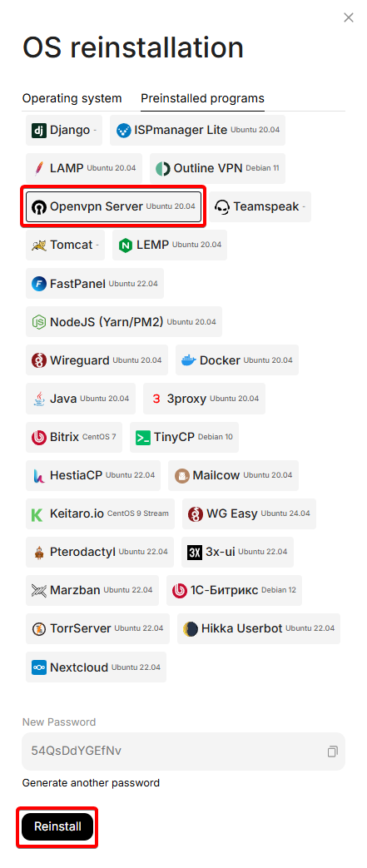Generate another password link
Viewport: 367px width, 868px height.
(x=91, y=783)
